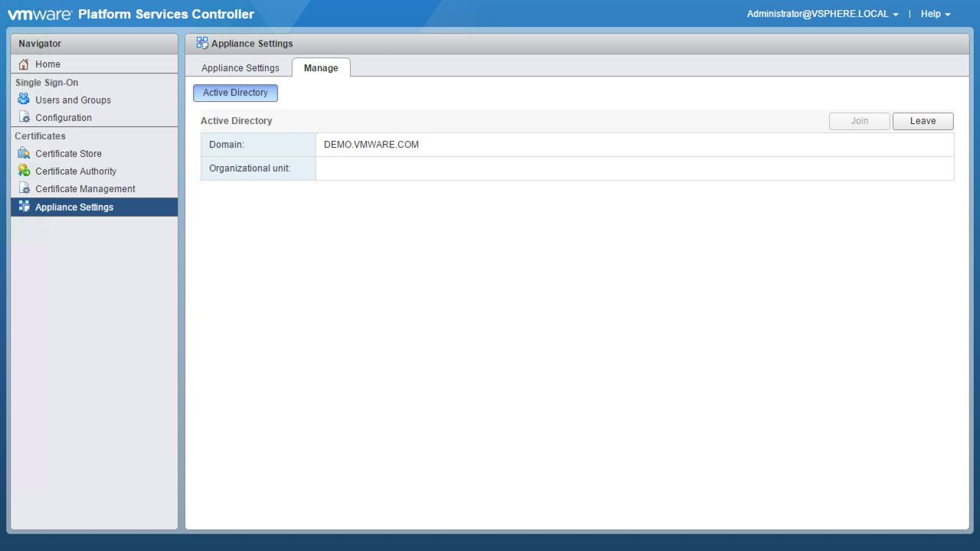Click the VMware Platform Services Controller logo

(x=131, y=14)
